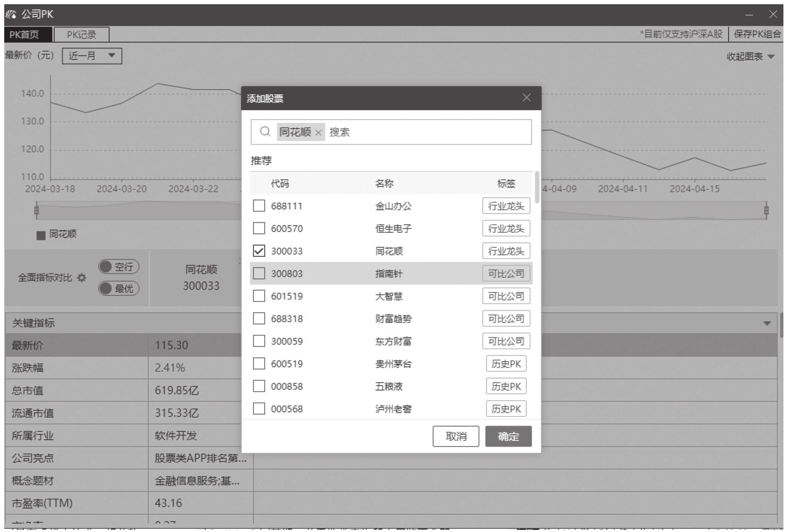Click 取消 button in dialog
This screenshot has height=532, width=785.
[456, 436]
